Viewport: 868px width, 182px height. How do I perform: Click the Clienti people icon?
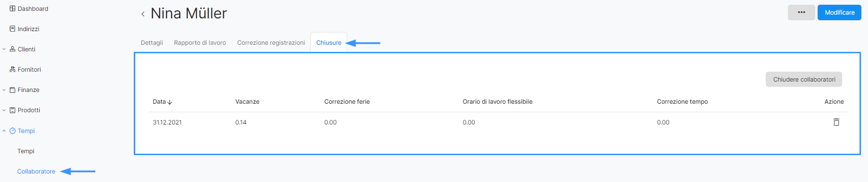point(13,49)
